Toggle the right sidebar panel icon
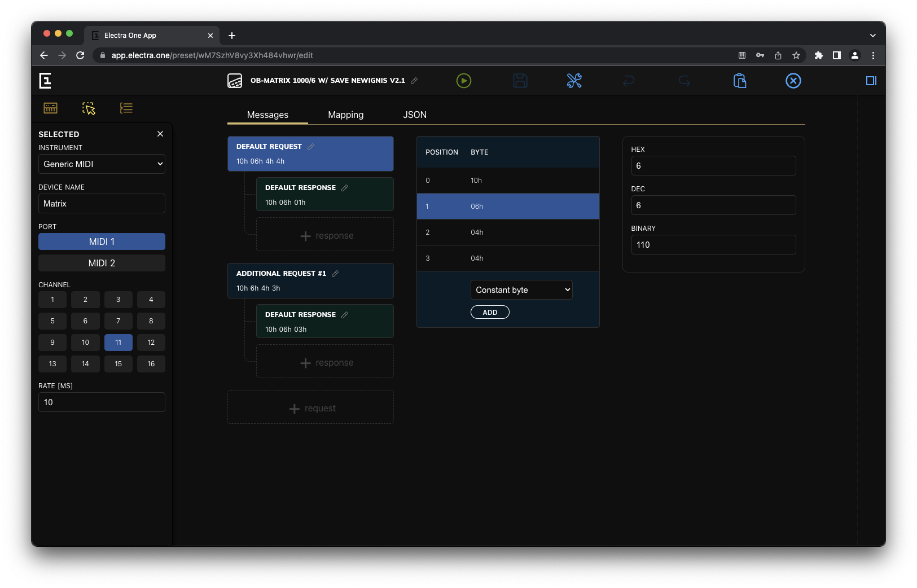917x588 pixels. coord(870,81)
